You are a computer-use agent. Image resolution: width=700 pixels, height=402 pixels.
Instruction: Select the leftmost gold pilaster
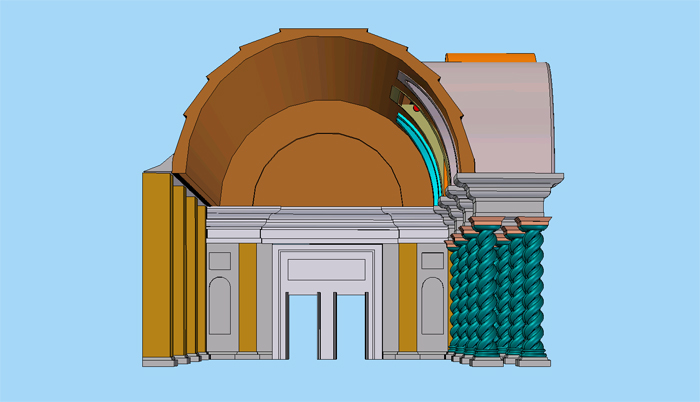click(157, 265)
